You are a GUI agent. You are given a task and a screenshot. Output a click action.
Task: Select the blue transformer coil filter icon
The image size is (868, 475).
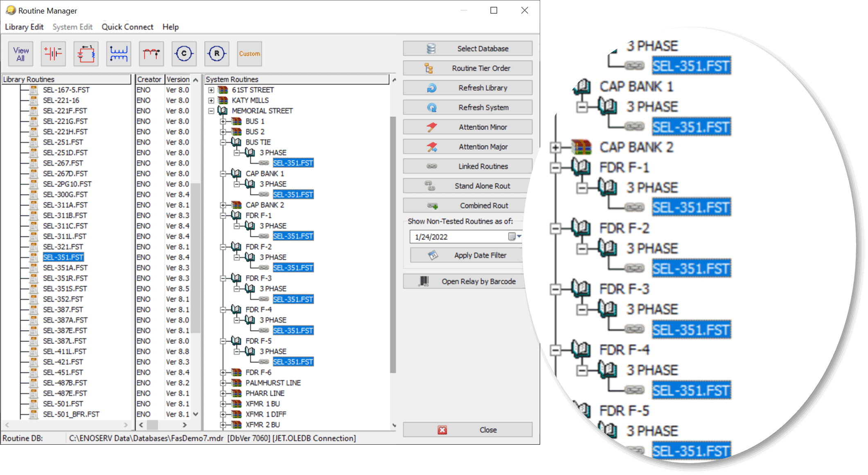point(119,54)
